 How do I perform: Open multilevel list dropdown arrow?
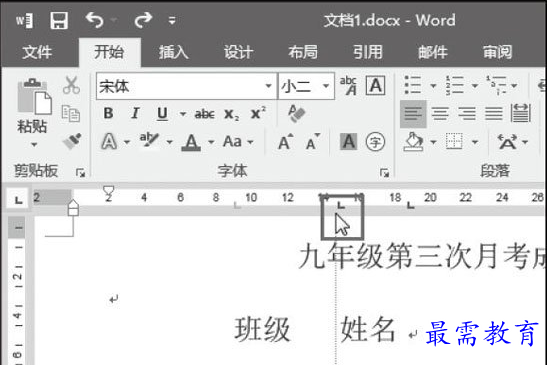coord(514,85)
